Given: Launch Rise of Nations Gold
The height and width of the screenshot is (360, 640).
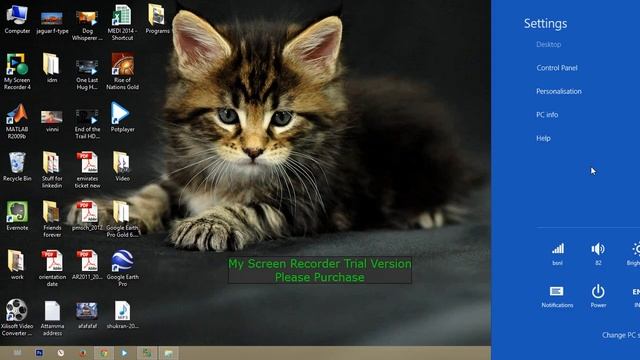Looking at the screenshot, I should pos(122,71).
